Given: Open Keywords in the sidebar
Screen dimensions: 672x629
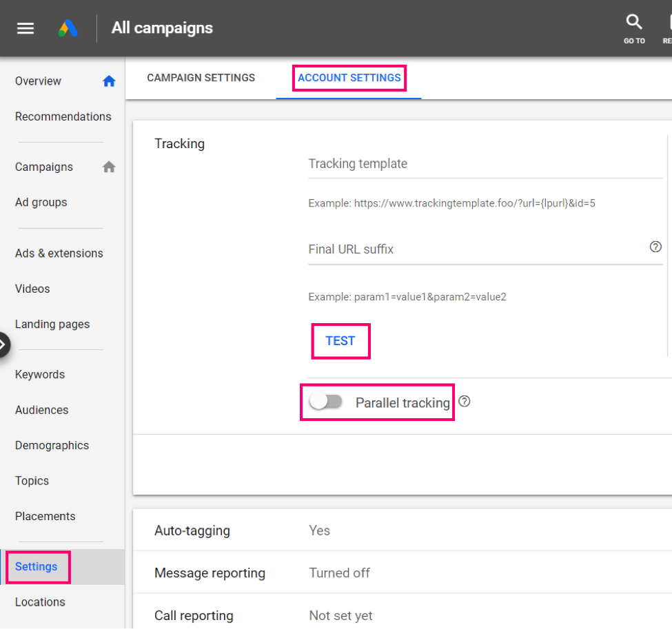Looking at the screenshot, I should 39,374.
